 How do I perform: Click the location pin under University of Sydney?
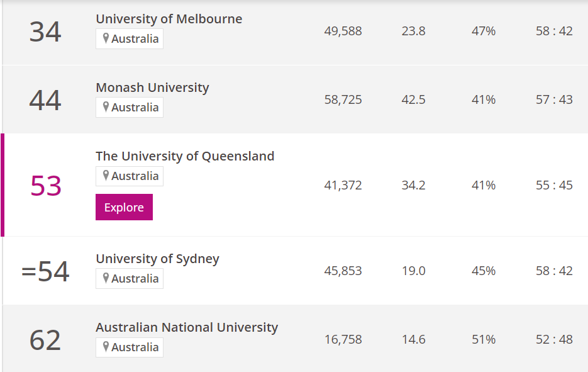[106, 278]
